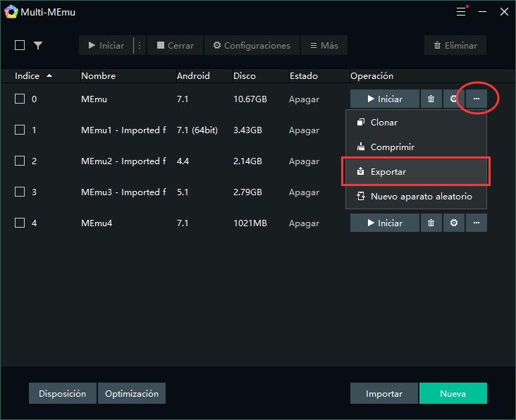Click trash icon for MEmu4 row

tap(431, 223)
